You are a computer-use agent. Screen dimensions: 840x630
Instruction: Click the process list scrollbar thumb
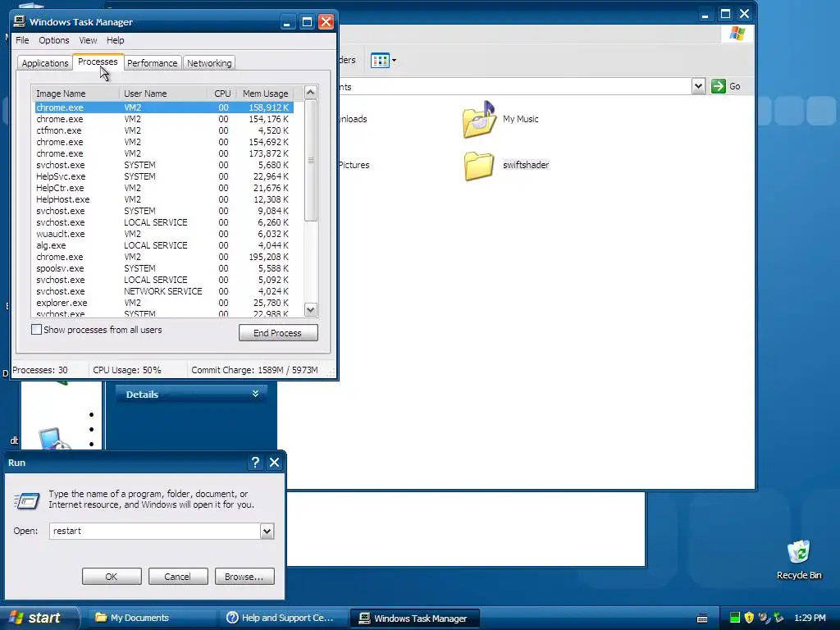point(311,160)
